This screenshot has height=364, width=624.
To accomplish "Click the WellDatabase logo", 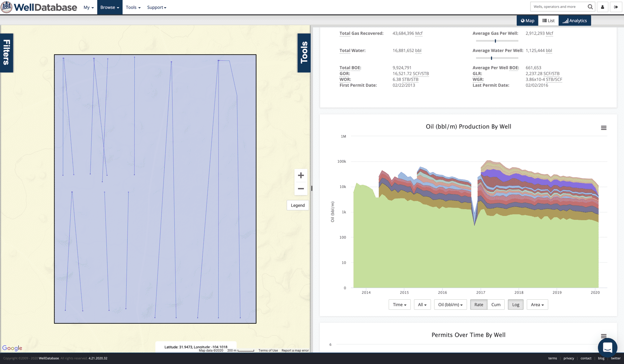I will [x=39, y=7].
